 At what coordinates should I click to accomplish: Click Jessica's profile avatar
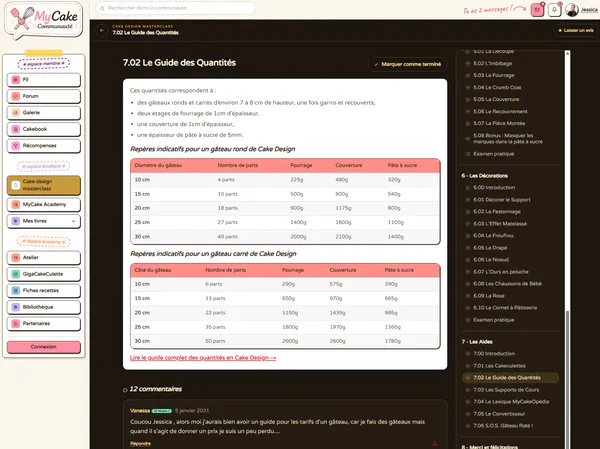(572, 10)
